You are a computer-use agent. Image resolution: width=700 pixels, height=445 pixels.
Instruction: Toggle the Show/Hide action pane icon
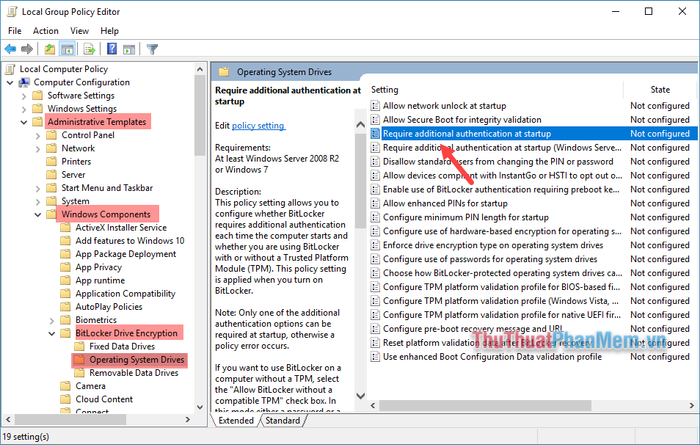129,49
